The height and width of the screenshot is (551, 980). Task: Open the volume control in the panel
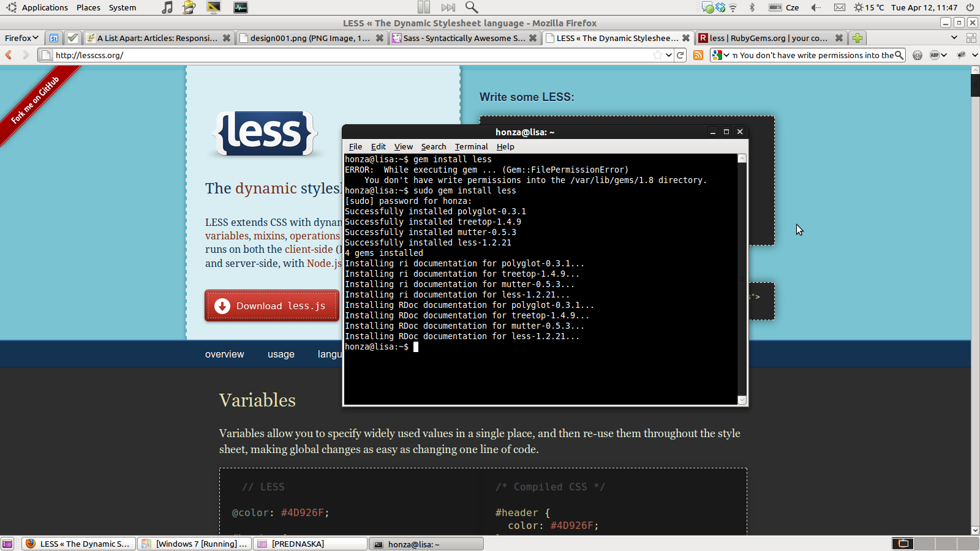816,7
